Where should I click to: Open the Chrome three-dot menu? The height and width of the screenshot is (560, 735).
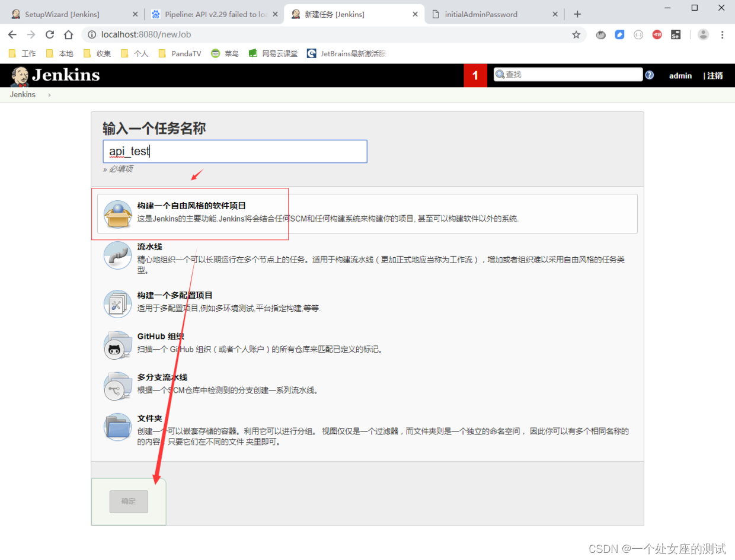pyautogui.click(x=723, y=34)
